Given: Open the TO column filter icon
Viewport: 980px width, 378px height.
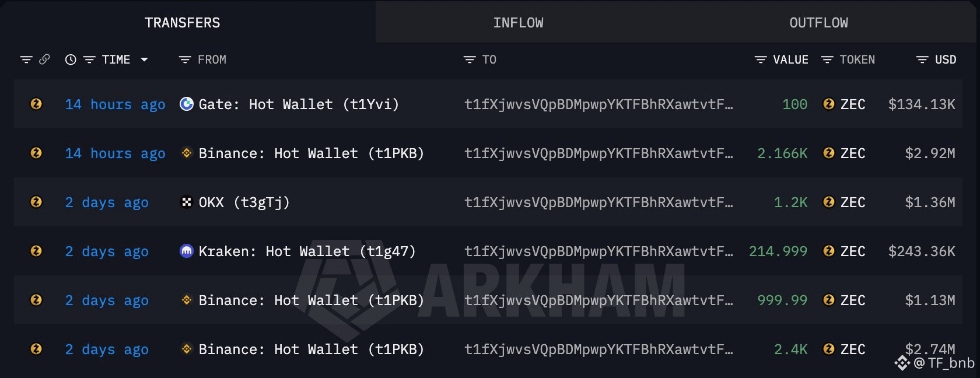Looking at the screenshot, I should click(470, 60).
